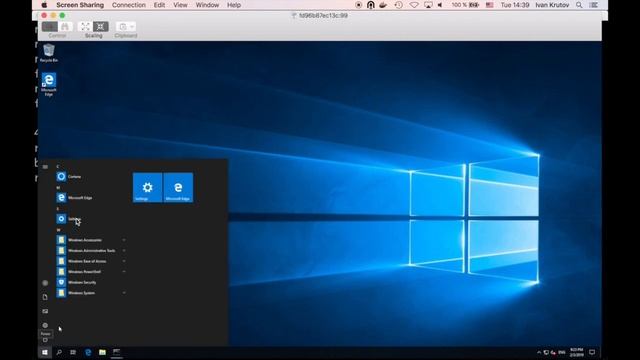
Task: Open the Ivan Krutov user menu
Action: click(552, 5)
